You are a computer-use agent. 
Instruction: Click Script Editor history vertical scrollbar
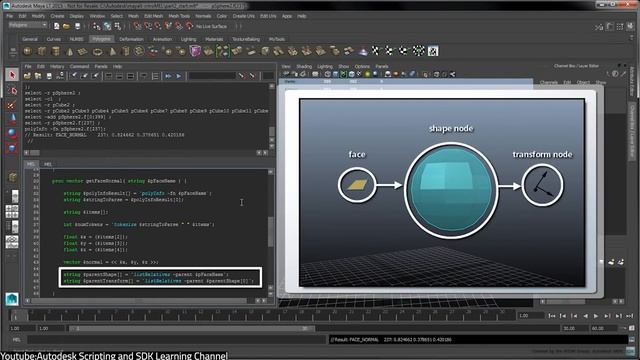point(272,117)
